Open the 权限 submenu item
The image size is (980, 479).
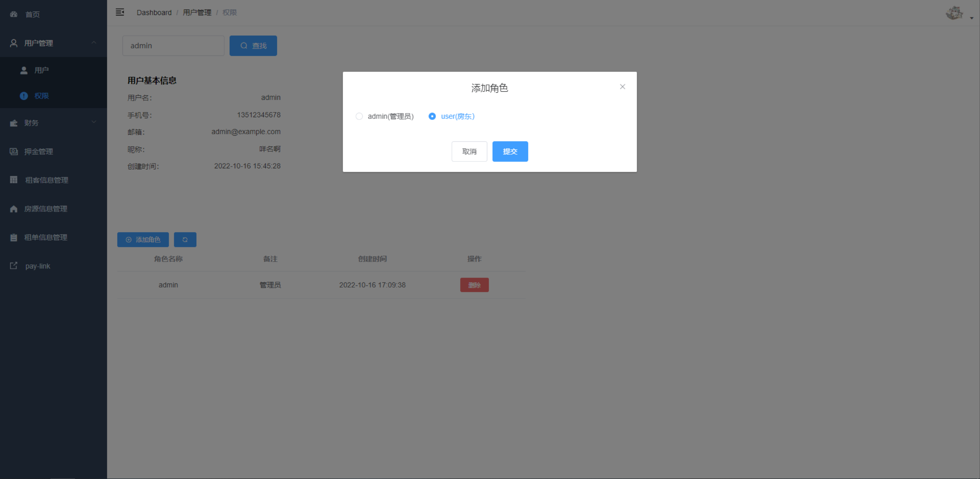(x=42, y=96)
